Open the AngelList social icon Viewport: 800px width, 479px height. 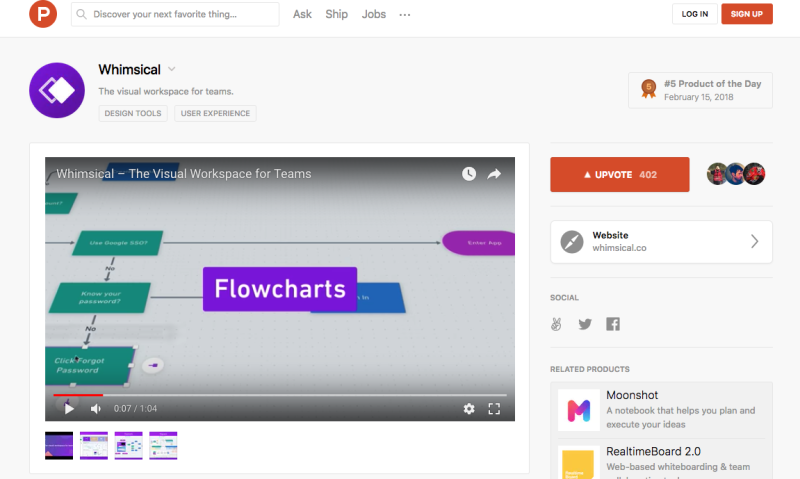pos(556,324)
